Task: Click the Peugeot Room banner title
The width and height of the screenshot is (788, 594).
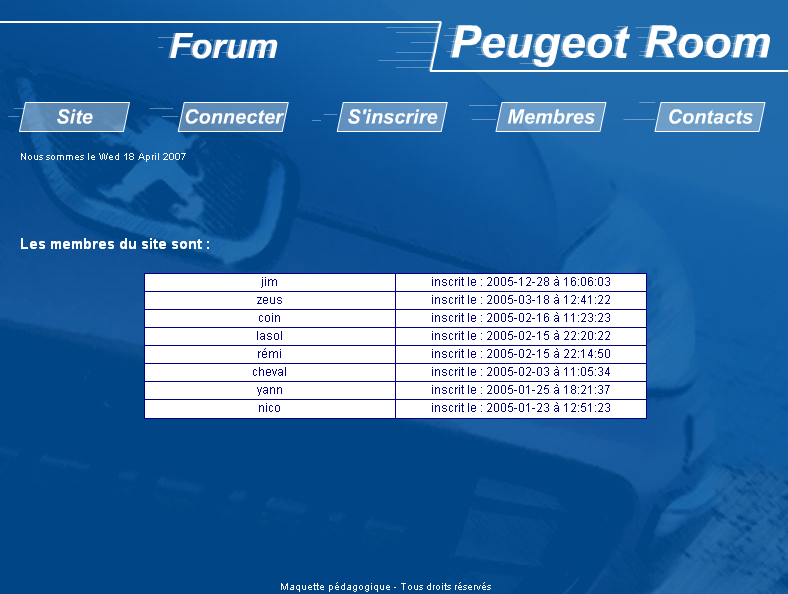Action: point(610,44)
